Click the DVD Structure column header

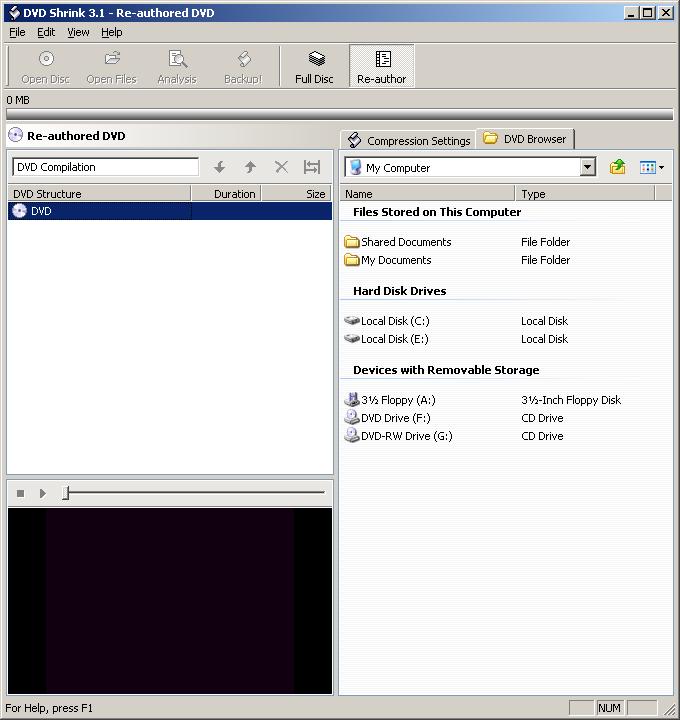tap(99, 194)
